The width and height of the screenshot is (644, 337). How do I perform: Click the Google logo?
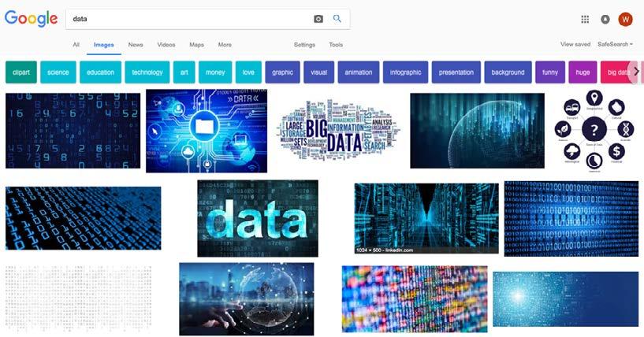pos(32,18)
